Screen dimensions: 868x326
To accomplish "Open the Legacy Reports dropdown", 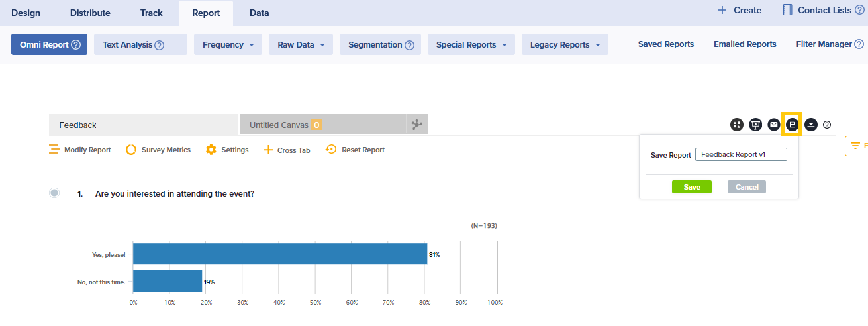I will click(564, 45).
